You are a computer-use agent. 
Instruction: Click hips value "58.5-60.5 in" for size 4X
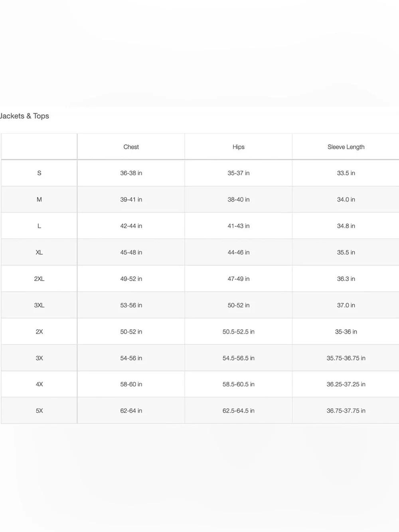[x=238, y=384]
